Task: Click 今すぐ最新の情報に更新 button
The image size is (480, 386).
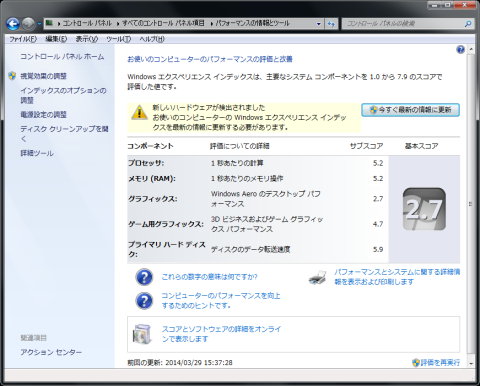Action: point(411,110)
